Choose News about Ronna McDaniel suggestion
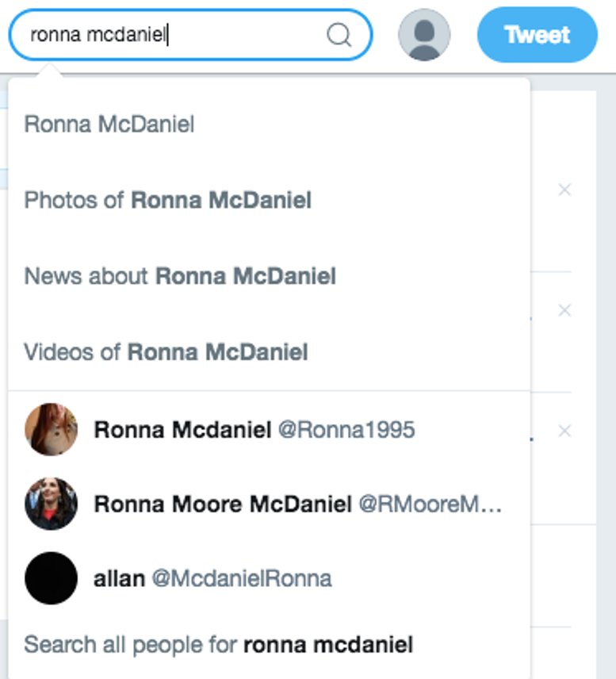Screen dimensions: 616x679 tap(180, 276)
